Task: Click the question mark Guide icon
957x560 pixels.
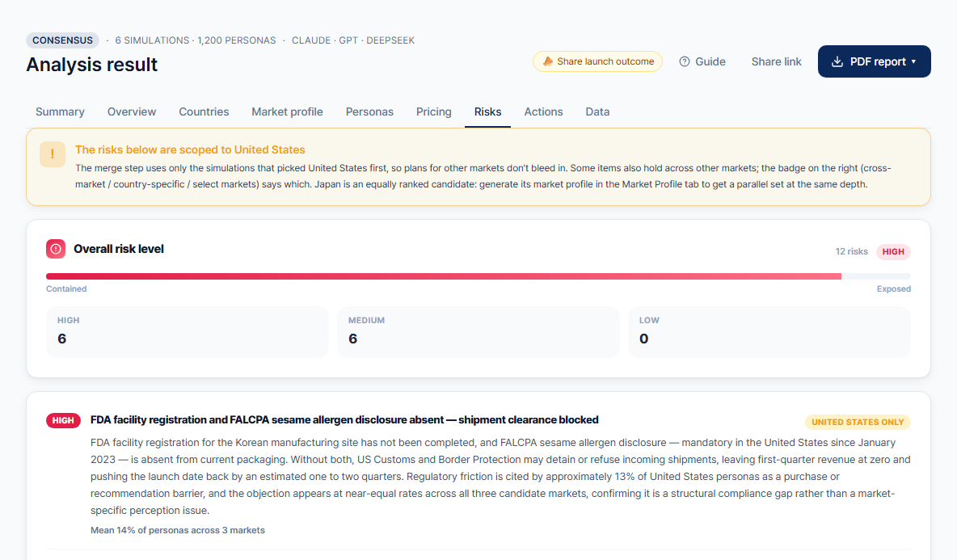Action: point(685,61)
